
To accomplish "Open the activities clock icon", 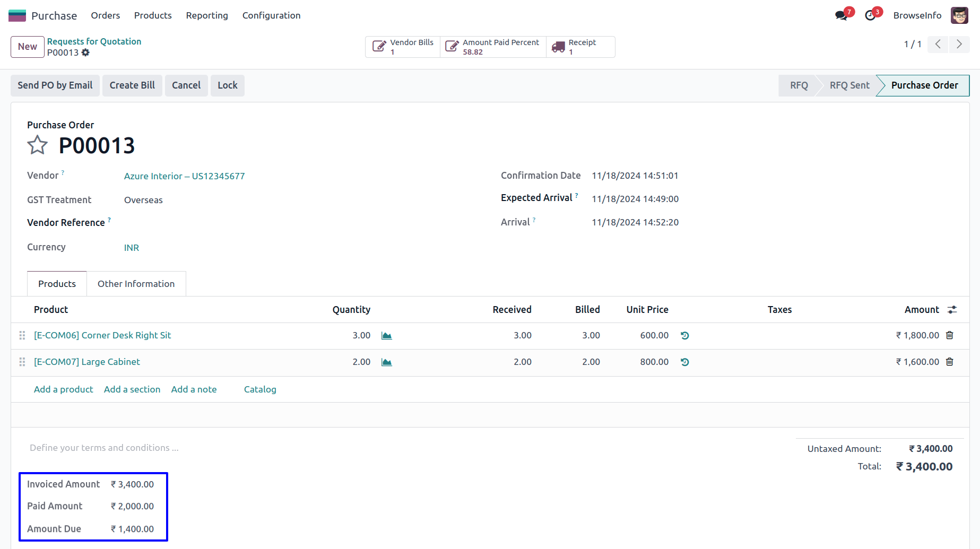I will tap(870, 15).
